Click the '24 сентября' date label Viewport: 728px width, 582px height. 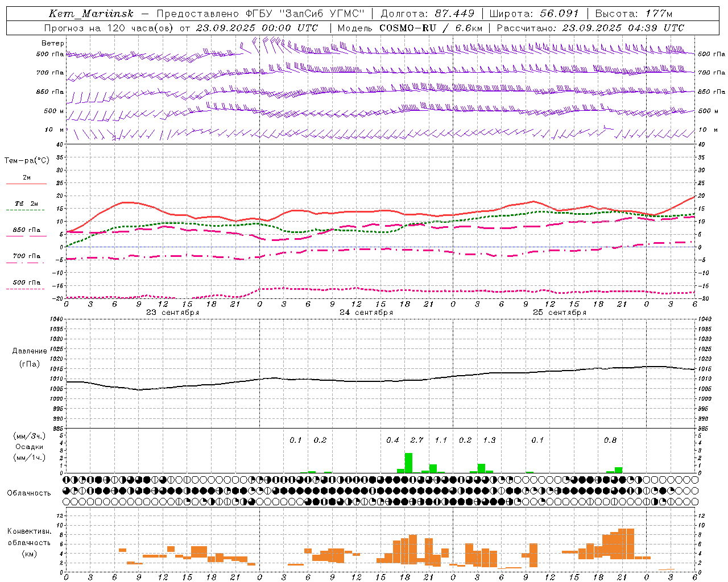pos(366,313)
